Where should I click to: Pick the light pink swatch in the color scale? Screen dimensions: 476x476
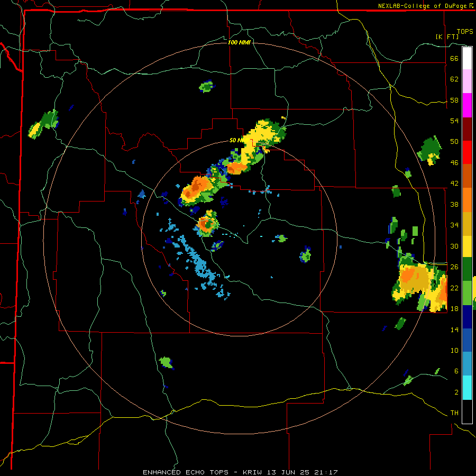click(x=467, y=81)
